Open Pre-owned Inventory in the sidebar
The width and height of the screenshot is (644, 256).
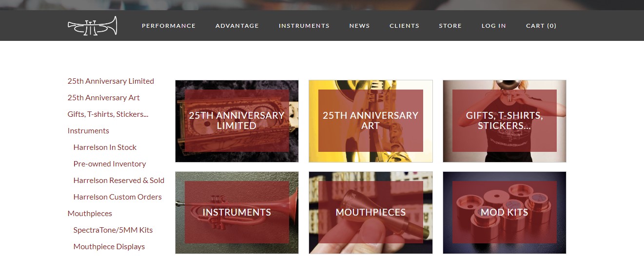coord(110,164)
